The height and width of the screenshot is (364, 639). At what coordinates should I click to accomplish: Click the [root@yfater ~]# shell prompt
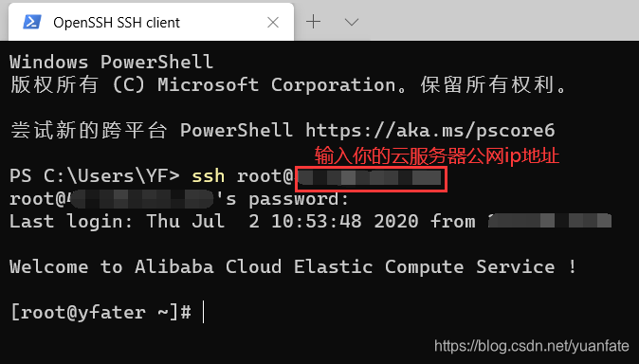(x=100, y=313)
